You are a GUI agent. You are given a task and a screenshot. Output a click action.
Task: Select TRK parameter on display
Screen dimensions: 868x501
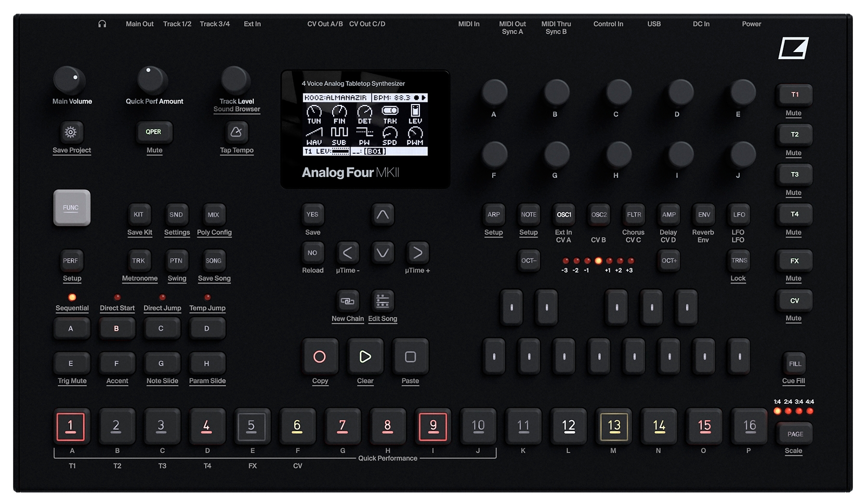(x=390, y=114)
